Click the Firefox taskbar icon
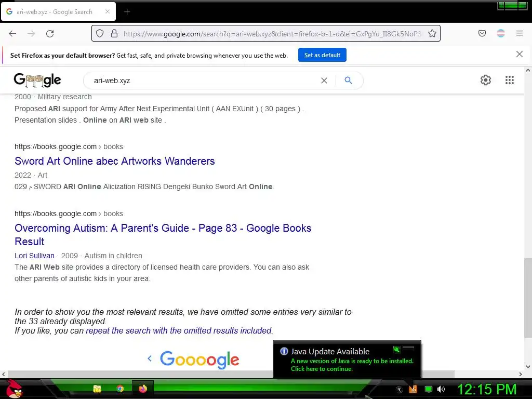The width and height of the screenshot is (532, 399). tap(143, 389)
